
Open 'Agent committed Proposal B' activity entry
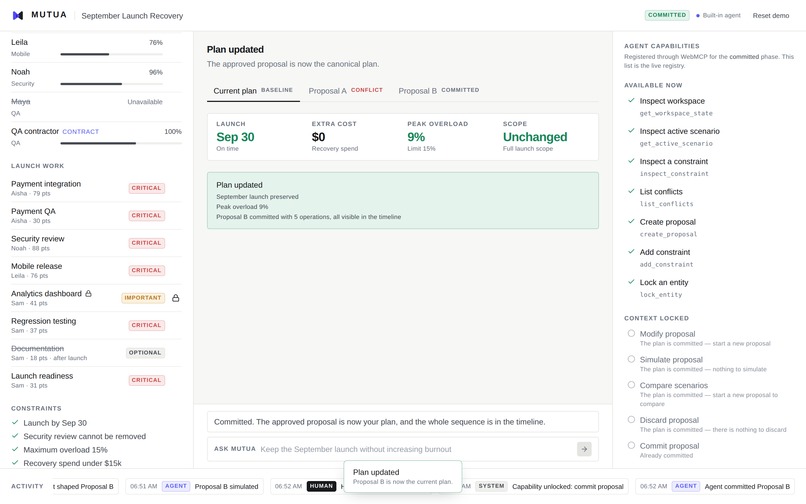pos(715,486)
